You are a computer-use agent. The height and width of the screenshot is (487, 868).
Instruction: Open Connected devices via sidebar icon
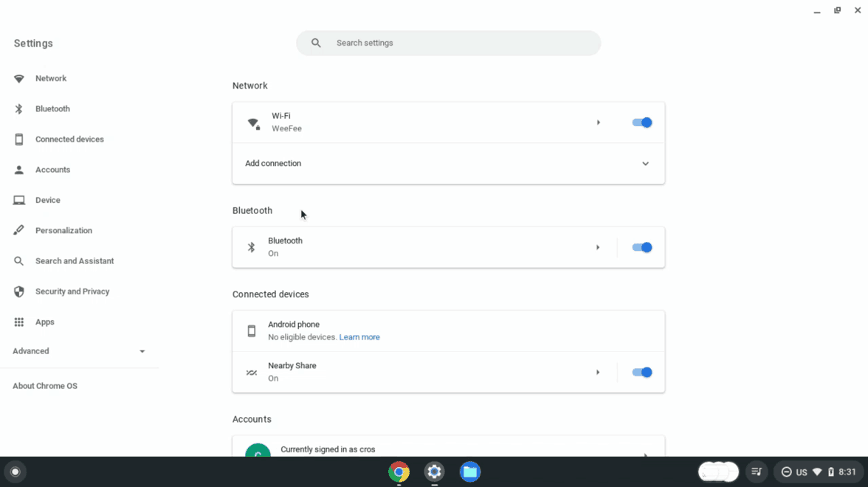tap(18, 139)
